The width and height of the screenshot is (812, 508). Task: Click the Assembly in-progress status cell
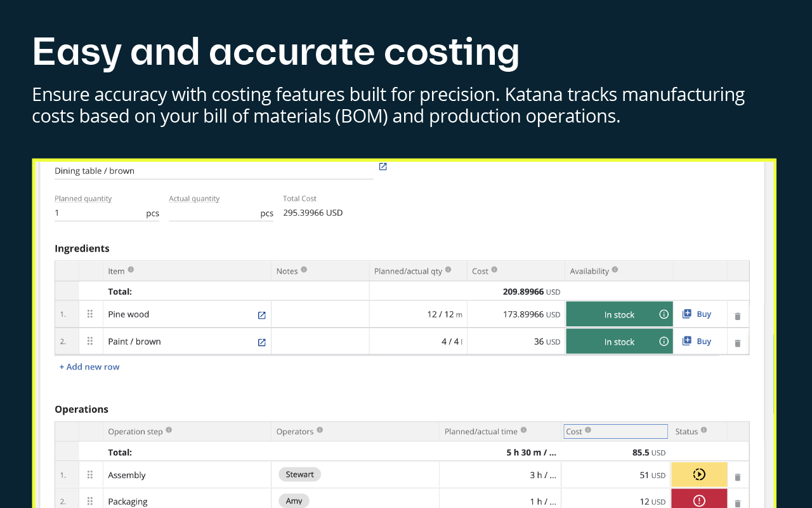click(699, 474)
